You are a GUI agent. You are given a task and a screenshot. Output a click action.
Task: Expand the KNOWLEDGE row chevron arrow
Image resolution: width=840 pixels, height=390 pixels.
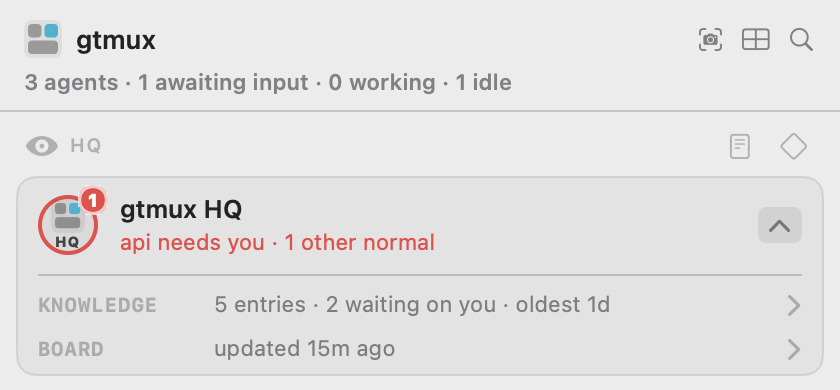(x=793, y=306)
